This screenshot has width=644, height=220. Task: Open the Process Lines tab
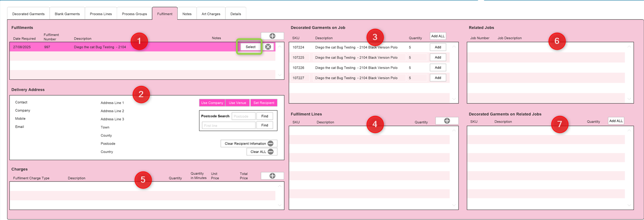pyautogui.click(x=101, y=14)
